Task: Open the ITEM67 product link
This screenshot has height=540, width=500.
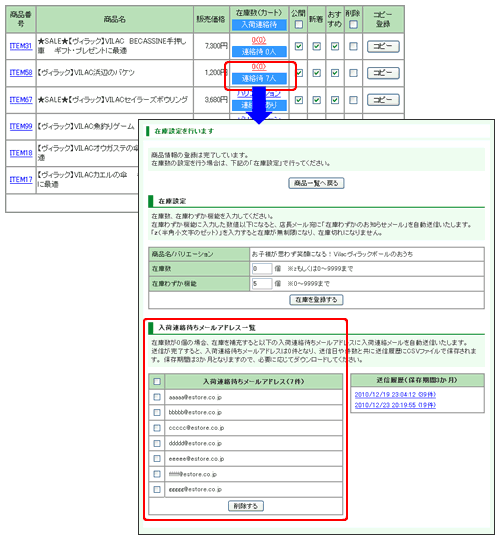Action: (21, 100)
